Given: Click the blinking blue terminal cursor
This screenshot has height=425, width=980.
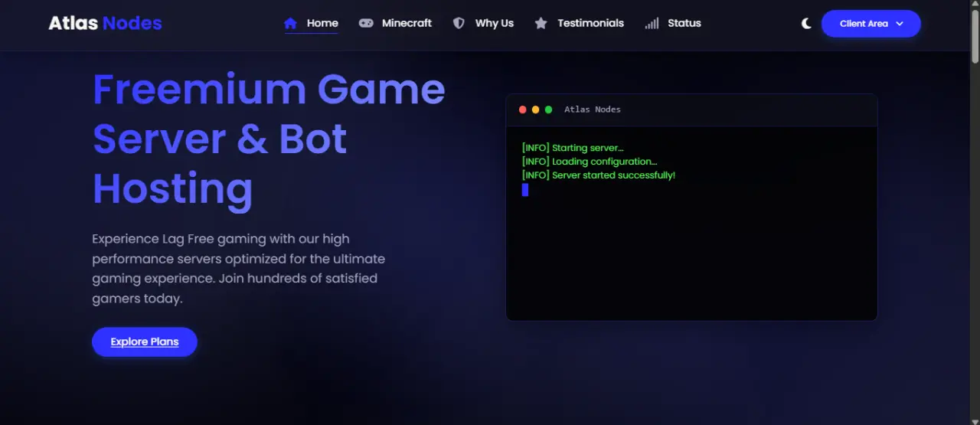Looking at the screenshot, I should [525, 190].
